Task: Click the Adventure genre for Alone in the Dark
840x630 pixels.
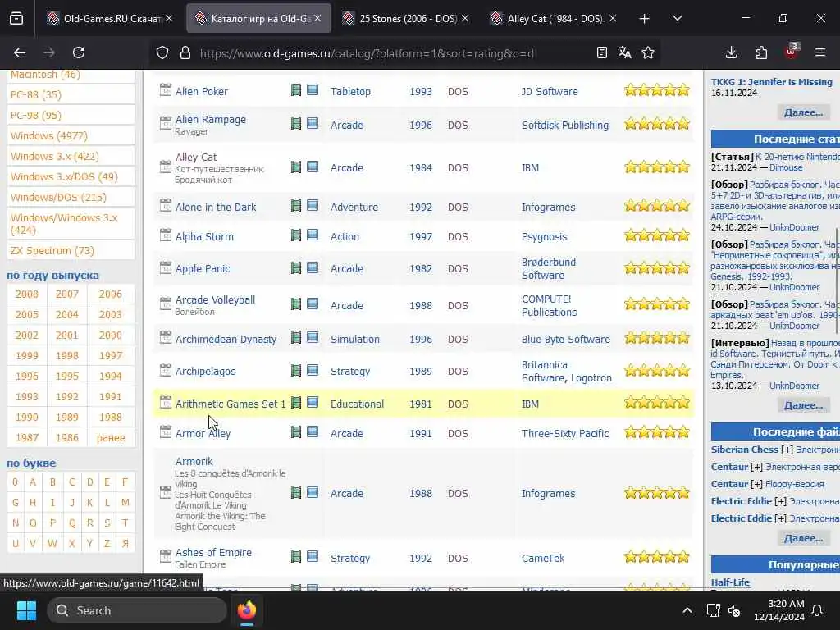Action: (354, 207)
